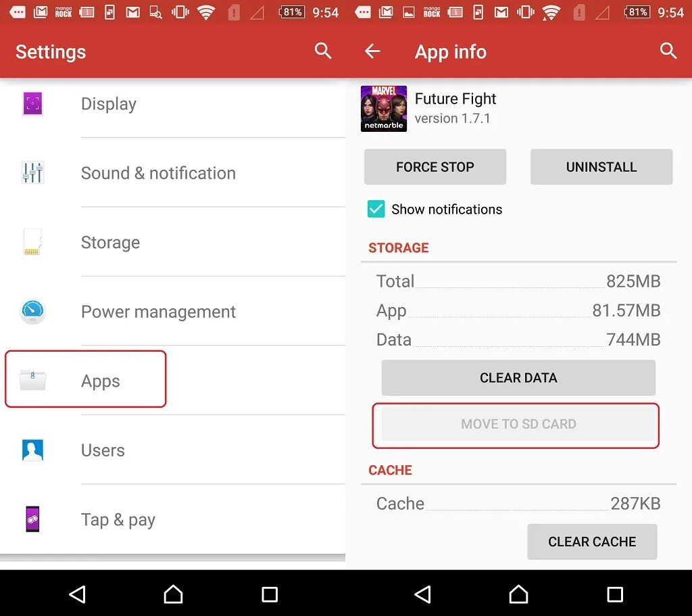This screenshot has width=692, height=616.
Task: Tap Recents square button on Settings screen
Action: 269,594
